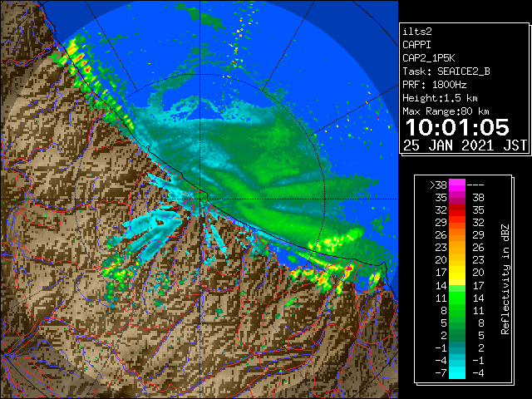Click the 'CAPPI' product label
Viewport: 532px width, 399px height.
click(x=416, y=45)
